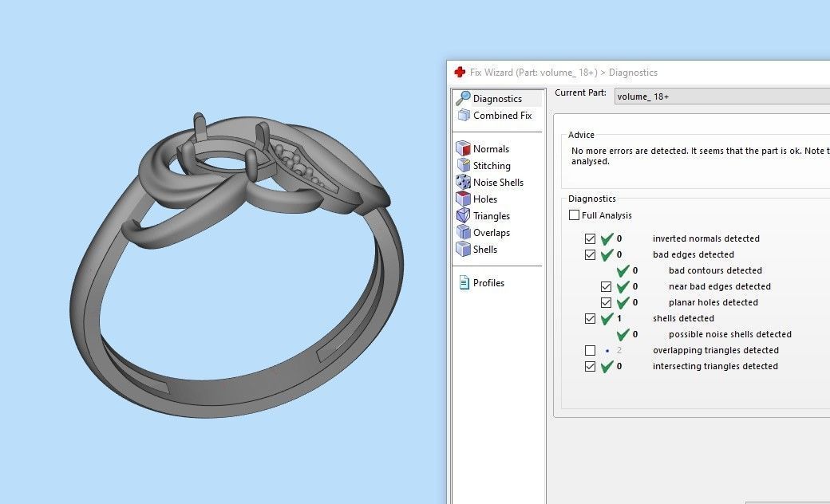Click the green checkmark beside planar holes
The width and height of the screenshot is (830, 504).
pyautogui.click(x=623, y=302)
